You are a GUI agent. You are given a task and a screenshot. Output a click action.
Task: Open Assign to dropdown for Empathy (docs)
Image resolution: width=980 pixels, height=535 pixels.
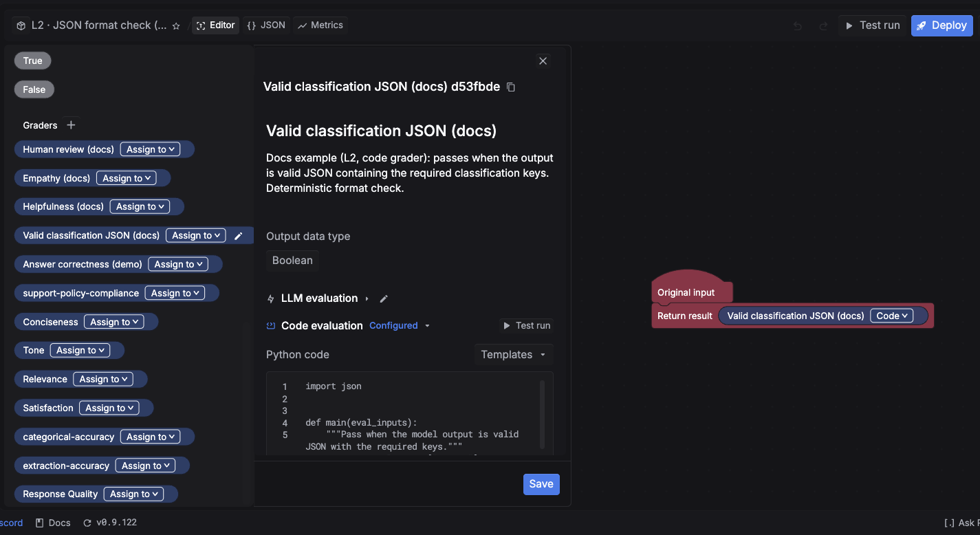(x=126, y=178)
